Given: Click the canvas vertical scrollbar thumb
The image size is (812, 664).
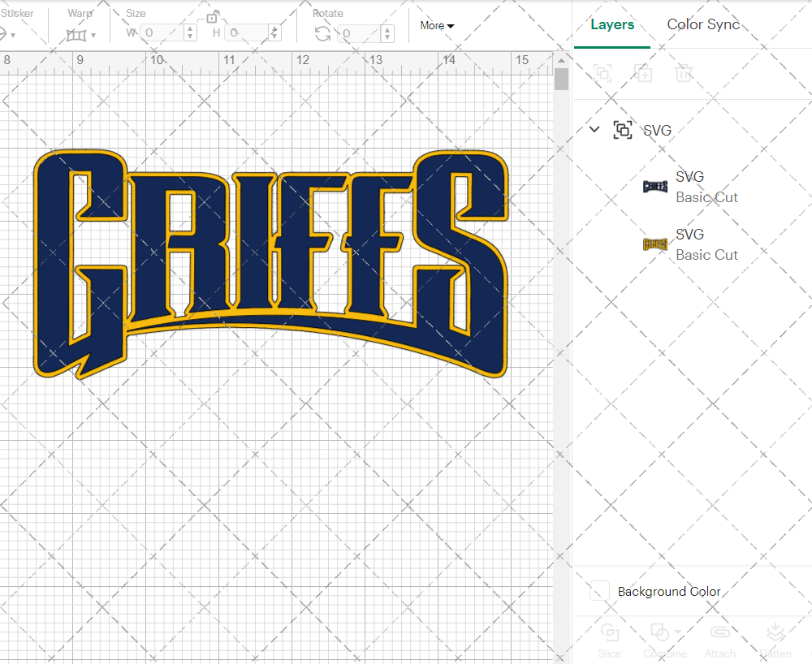Looking at the screenshot, I should click(x=560, y=78).
